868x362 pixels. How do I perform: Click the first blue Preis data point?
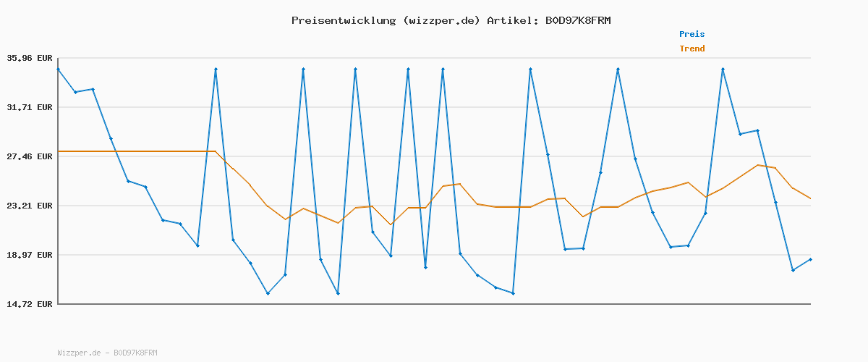(58, 69)
